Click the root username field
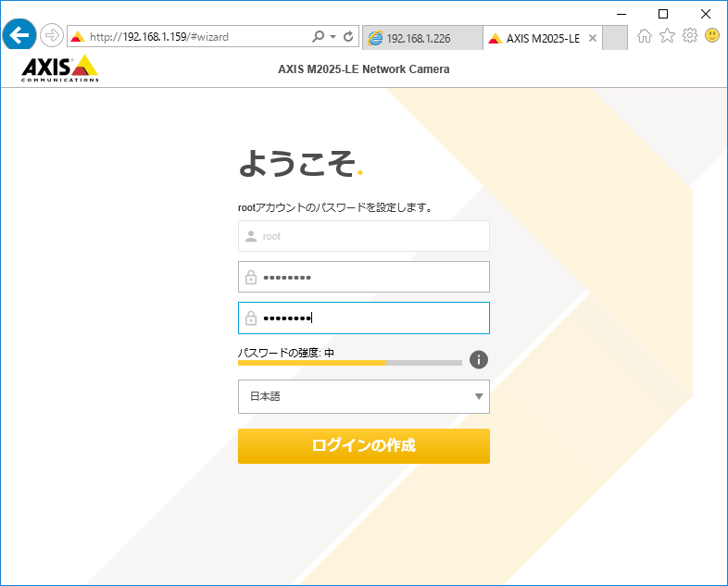Screen dimensions: 728x586 [x=363, y=236]
